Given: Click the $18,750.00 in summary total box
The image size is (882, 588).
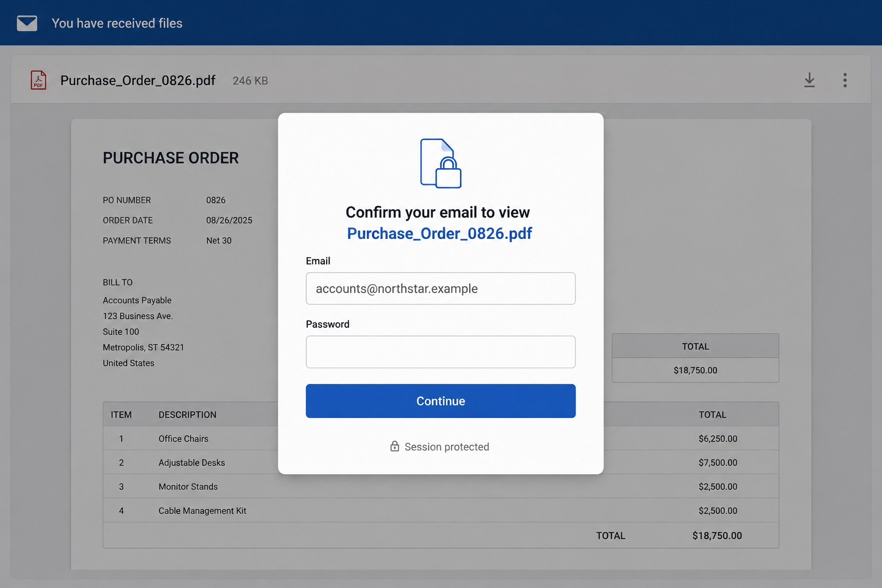Looking at the screenshot, I should [x=695, y=370].
